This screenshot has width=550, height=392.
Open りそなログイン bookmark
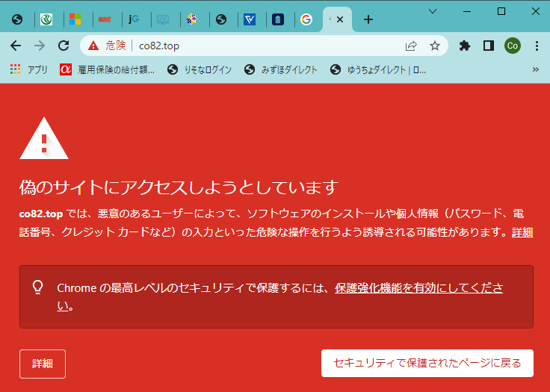[x=200, y=69]
